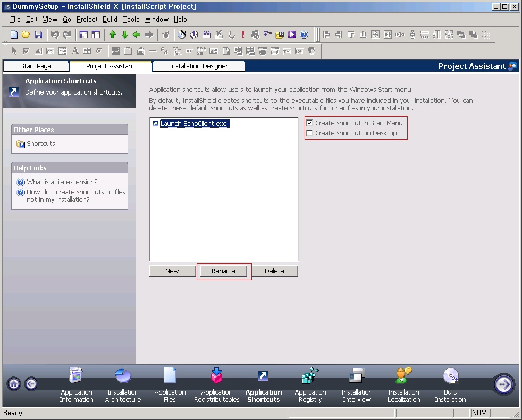Click the Open Project folder icon
Screen dimensions: 522x420
pos(26,35)
